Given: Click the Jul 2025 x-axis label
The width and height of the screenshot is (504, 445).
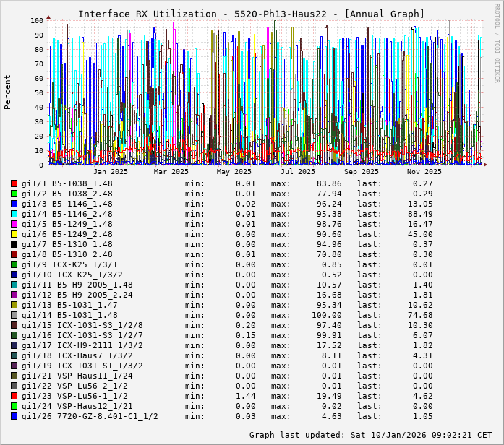Looking at the screenshot, I should [298, 172].
